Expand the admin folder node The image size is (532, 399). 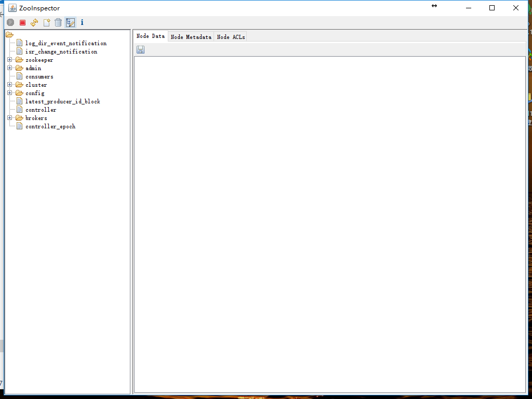coord(9,68)
